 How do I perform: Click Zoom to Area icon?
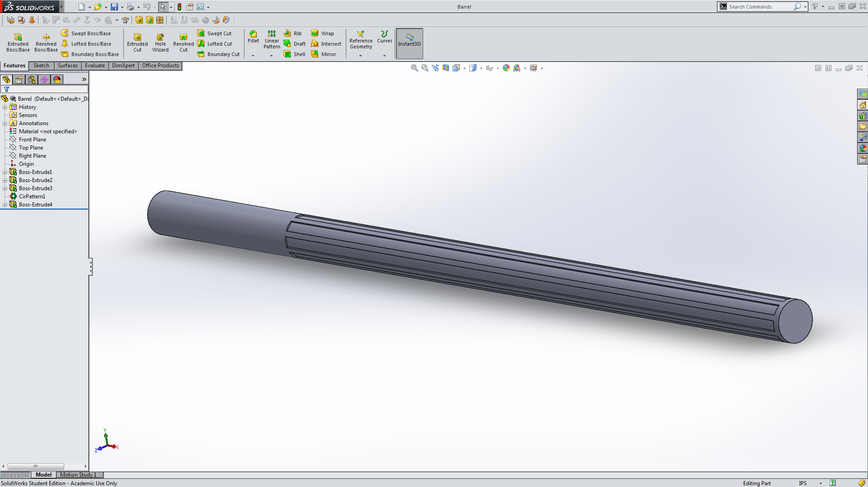425,68
